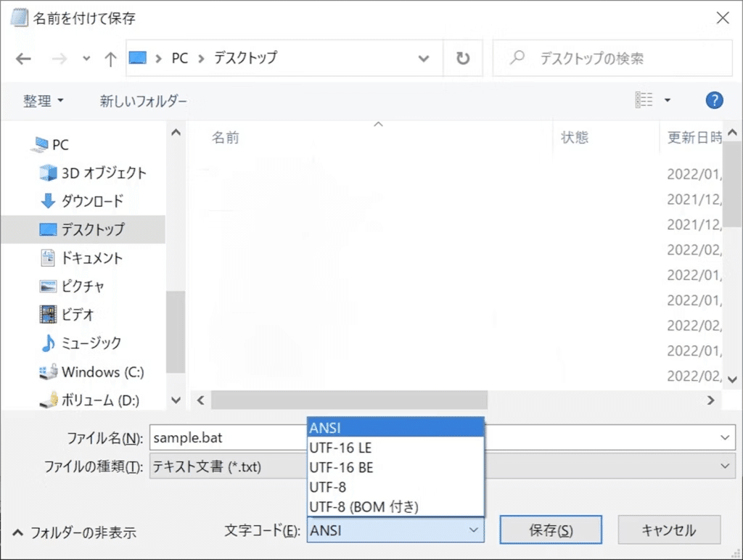743x560 pixels.
Task: Click the Notepad icon in the title bar
Action: pyautogui.click(x=19, y=17)
